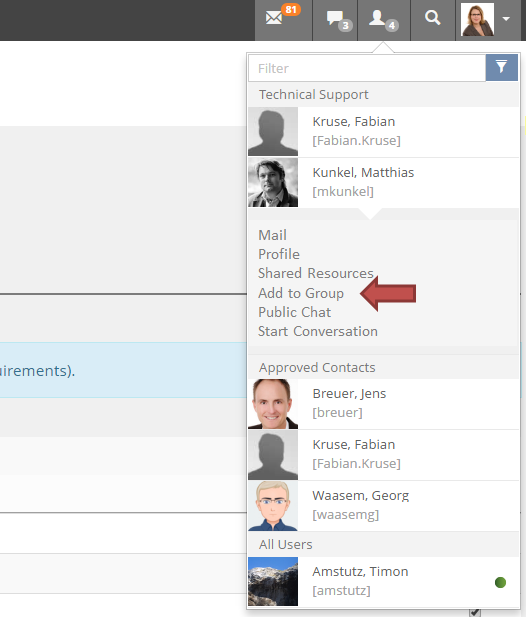Open Profile in contact actions
The height and width of the screenshot is (617, 526).
(279, 254)
